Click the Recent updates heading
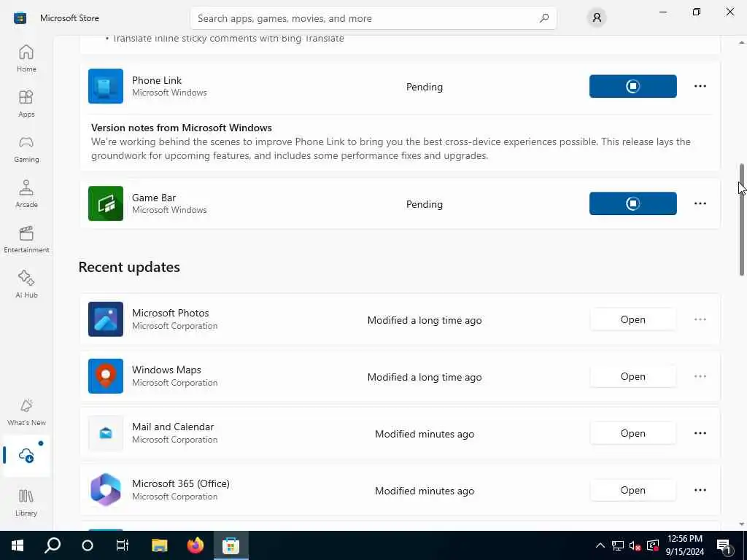747x560 pixels. pyautogui.click(x=129, y=267)
